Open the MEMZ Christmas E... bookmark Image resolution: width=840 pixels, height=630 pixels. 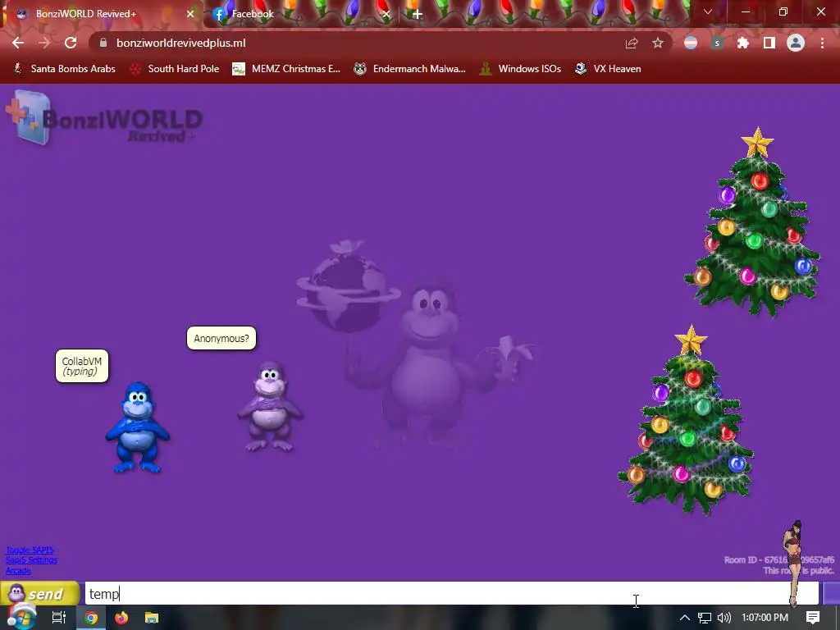click(x=286, y=69)
